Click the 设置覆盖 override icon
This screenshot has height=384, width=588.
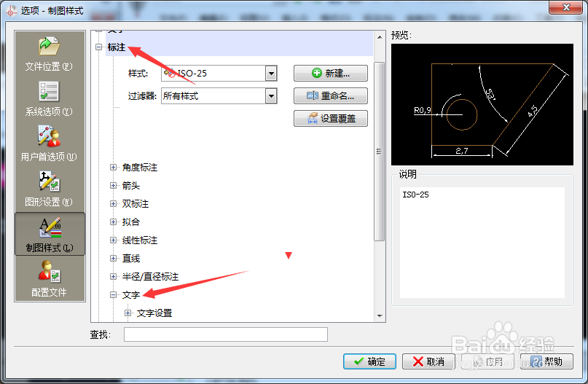pos(313,118)
